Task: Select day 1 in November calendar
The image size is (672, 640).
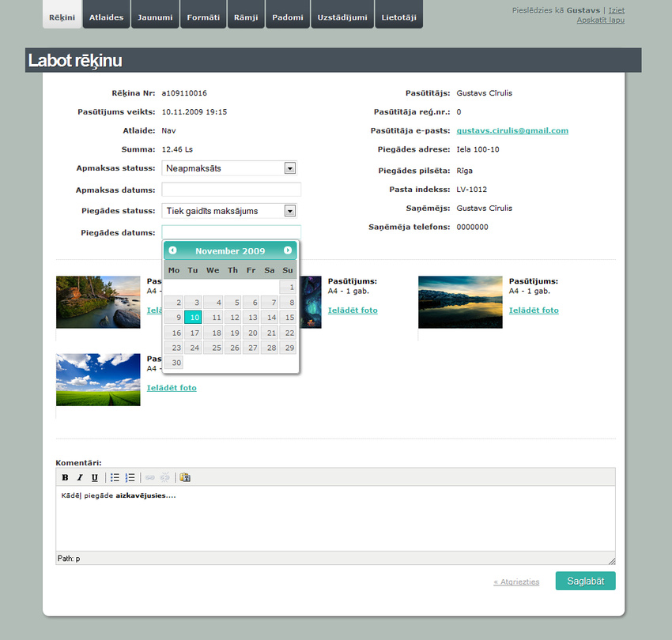Action: coord(288,287)
